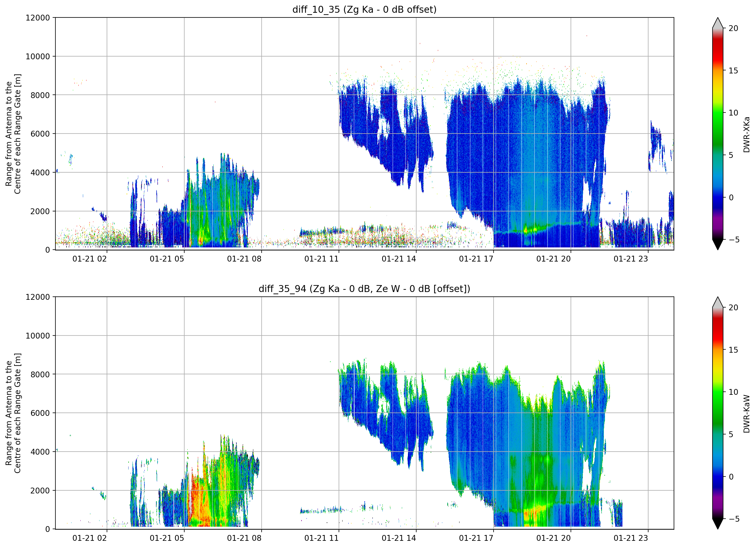Viewport: 756px width, 548px height.
Task: Click tick value "20" on DWR-KaW colorbar
Action: click(x=733, y=307)
